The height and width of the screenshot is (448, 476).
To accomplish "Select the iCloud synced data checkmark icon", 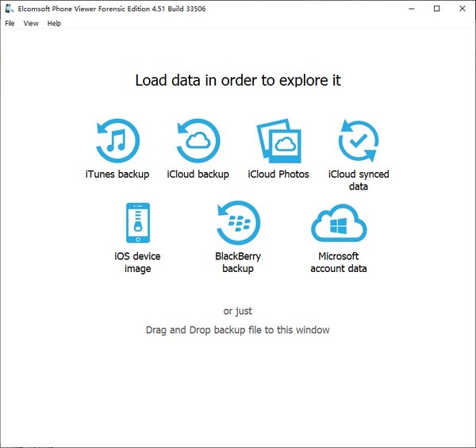I will pyautogui.click(x=359, y=140).
